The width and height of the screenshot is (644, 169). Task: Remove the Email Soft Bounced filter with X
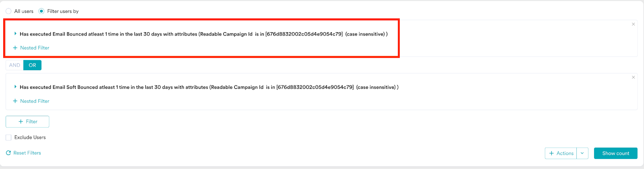[633, 77]
